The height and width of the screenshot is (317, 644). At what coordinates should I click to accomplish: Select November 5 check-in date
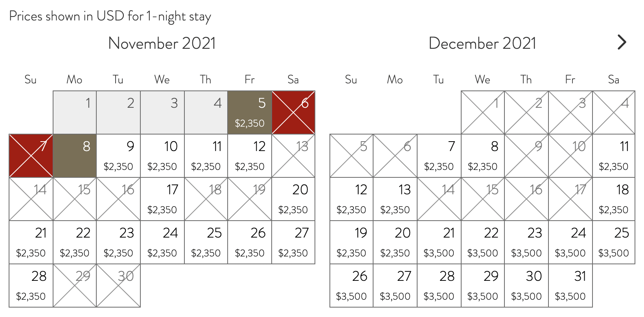pyautogui.click(x=250, y=112)
